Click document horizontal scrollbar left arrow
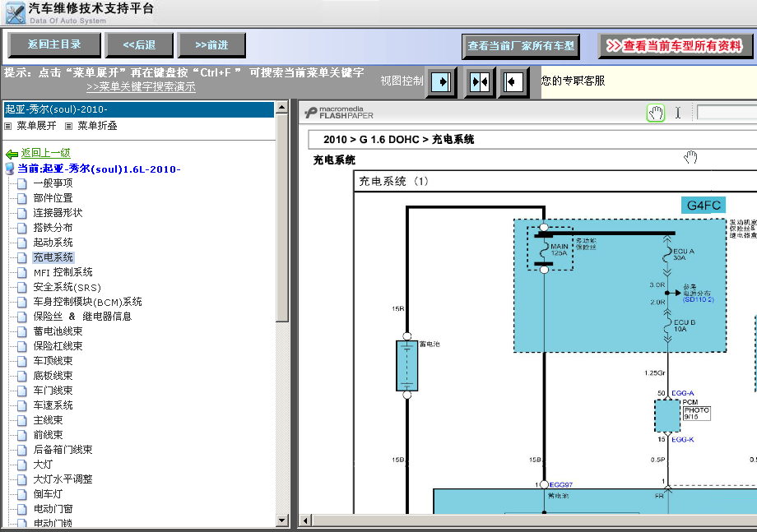The image size is (757, 532). tap(305, 520)
